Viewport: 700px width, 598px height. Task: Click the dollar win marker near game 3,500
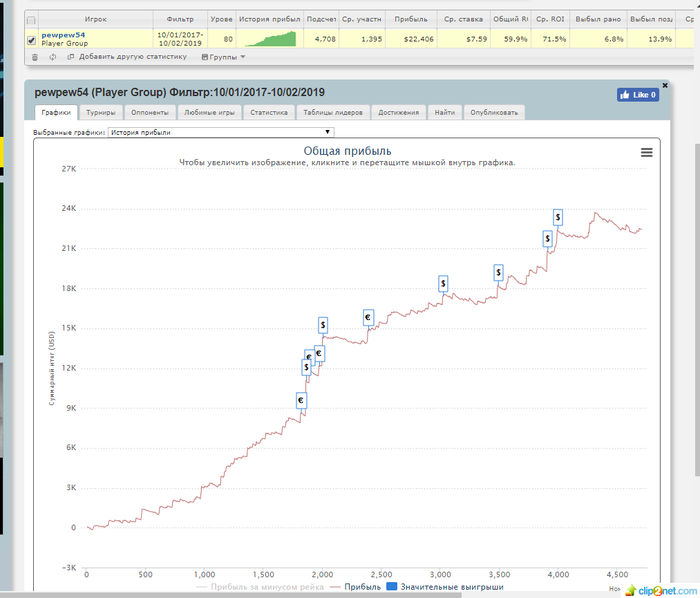pyautogui.click(x=498, y=272)
